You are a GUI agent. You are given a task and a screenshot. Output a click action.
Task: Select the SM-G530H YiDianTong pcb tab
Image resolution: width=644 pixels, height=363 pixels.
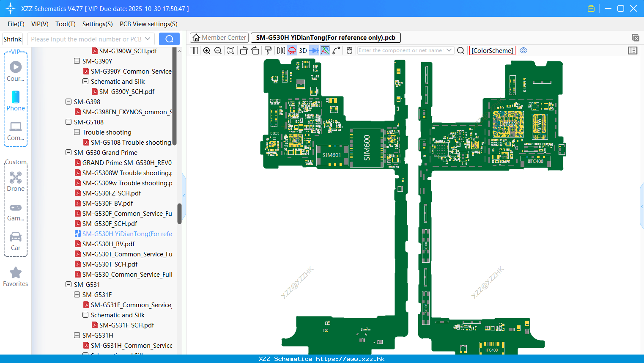(x=326, y=38)
